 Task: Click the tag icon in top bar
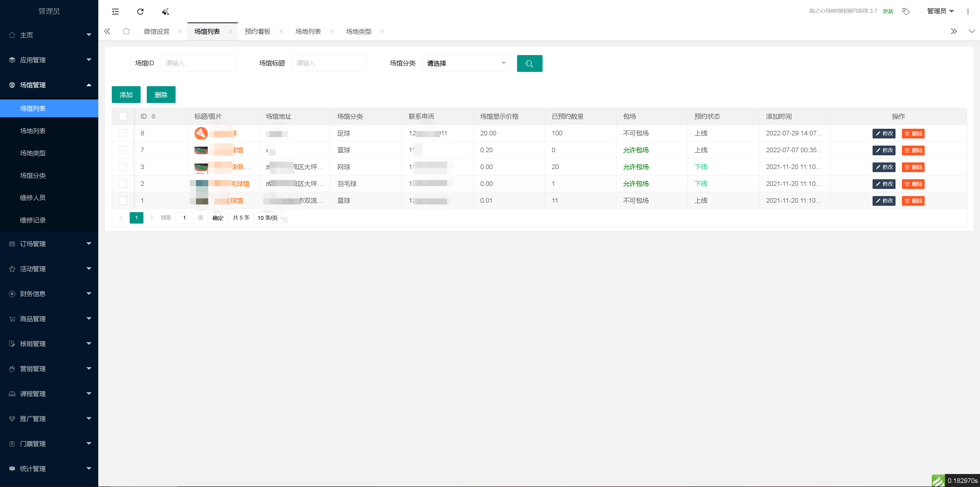click(x=906, y=11)
